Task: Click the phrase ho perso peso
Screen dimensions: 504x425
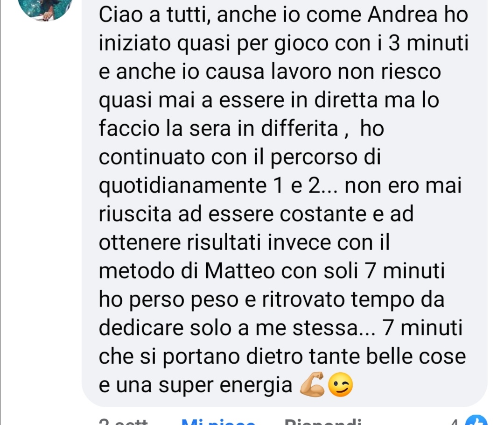Action: [168, 300]
